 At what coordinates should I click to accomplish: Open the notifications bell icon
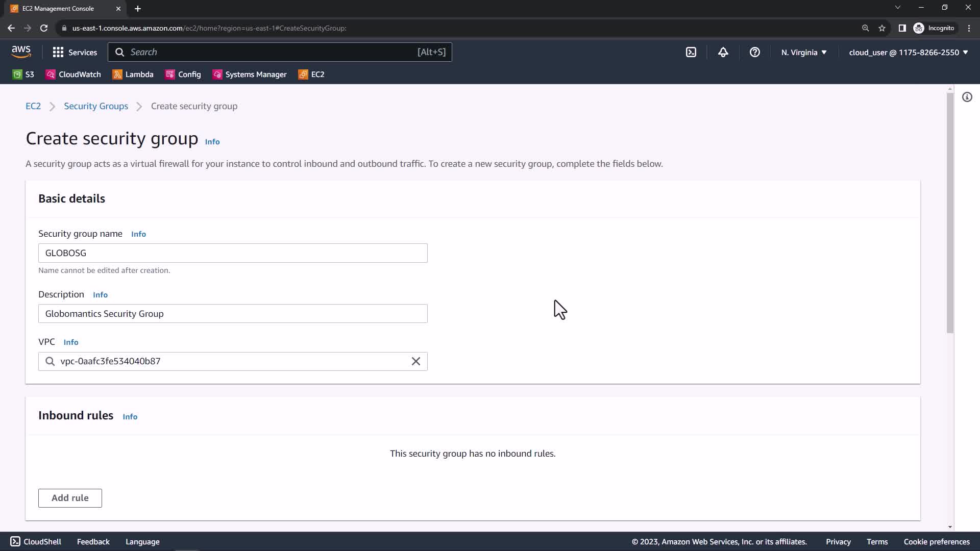(x=723, y=52)
